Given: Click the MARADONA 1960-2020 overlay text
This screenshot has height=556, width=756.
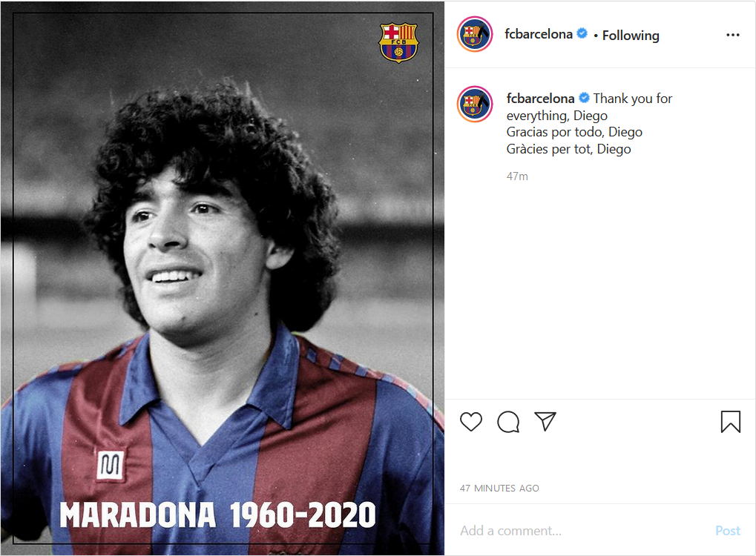Looking at the screenshot, I should [x=217, y=515].
